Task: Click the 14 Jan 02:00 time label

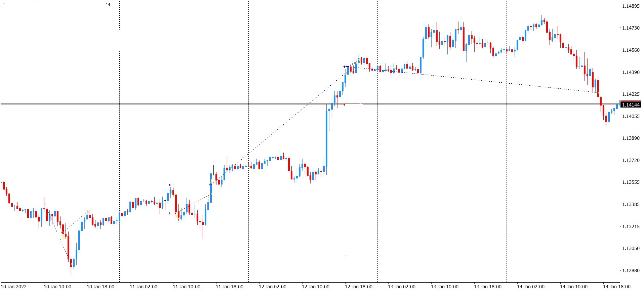Action: point(531,287)
